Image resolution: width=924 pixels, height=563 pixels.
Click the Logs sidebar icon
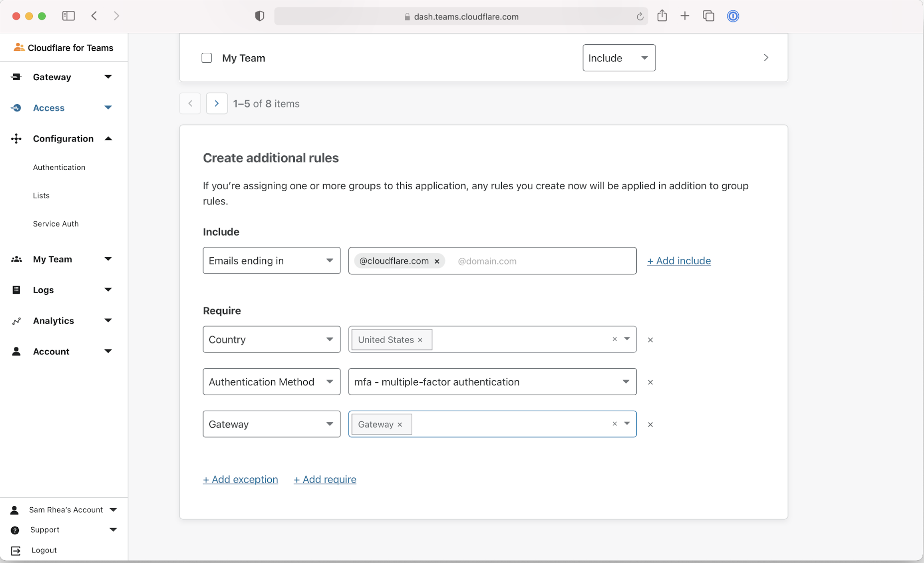[16, 290]
